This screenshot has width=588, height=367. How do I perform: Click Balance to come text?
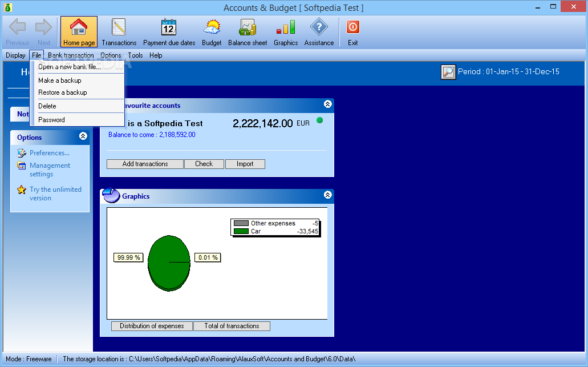click(152, 135)
